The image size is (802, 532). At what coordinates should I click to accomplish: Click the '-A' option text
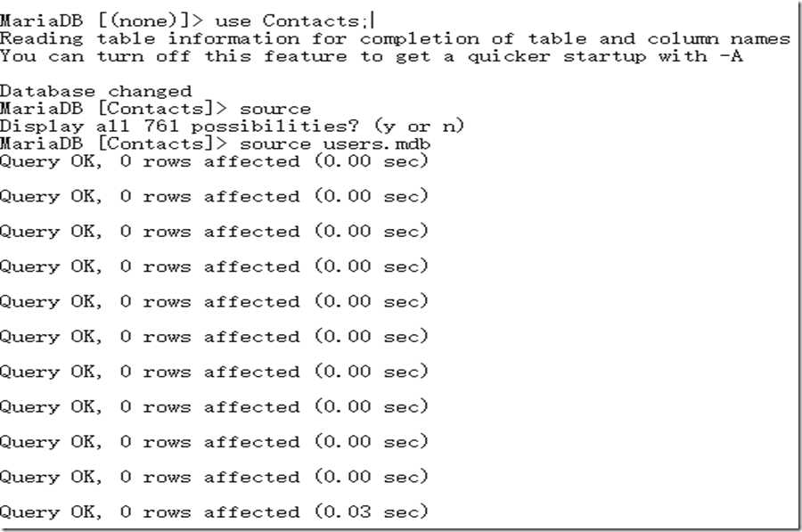point(731,55)
